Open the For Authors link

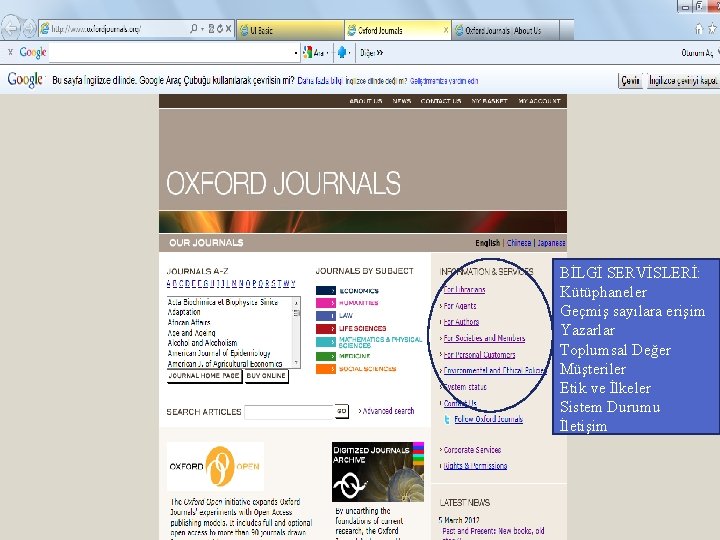[461, 322]
